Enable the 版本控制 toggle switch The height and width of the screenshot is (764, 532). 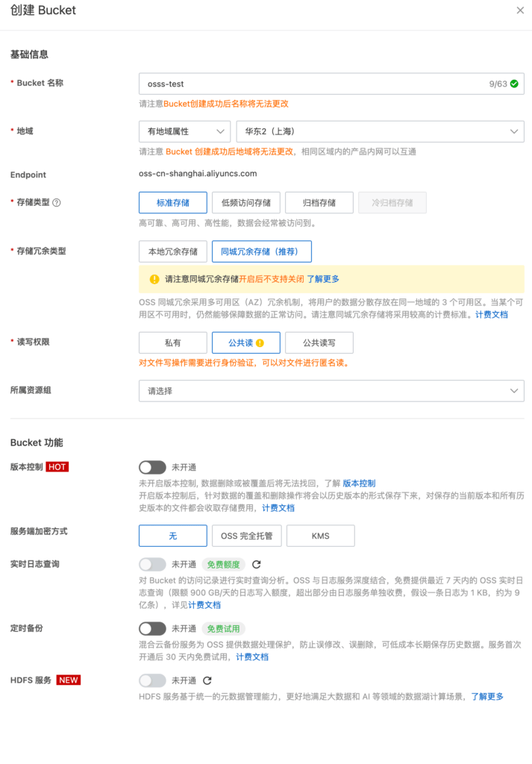pos(152,467)
